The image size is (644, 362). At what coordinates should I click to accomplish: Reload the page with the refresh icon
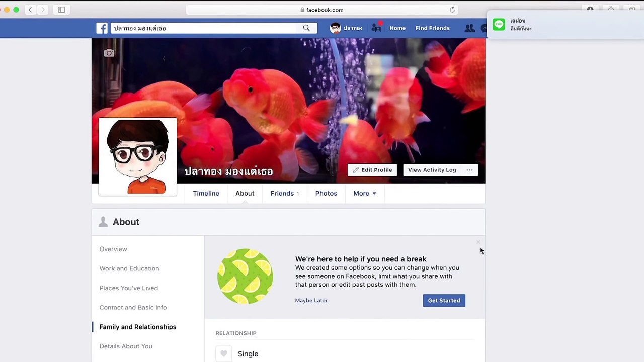click(x=452, y=10)
